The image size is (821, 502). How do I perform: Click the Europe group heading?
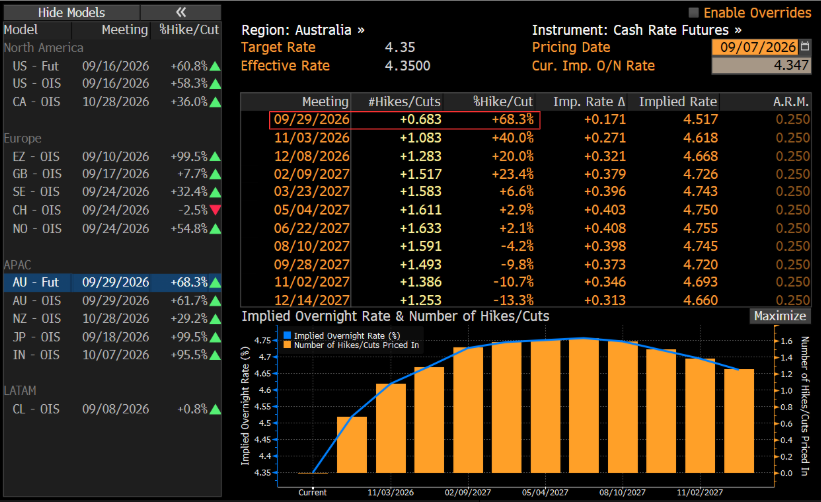pyautogui.click(x=23, y=138)
